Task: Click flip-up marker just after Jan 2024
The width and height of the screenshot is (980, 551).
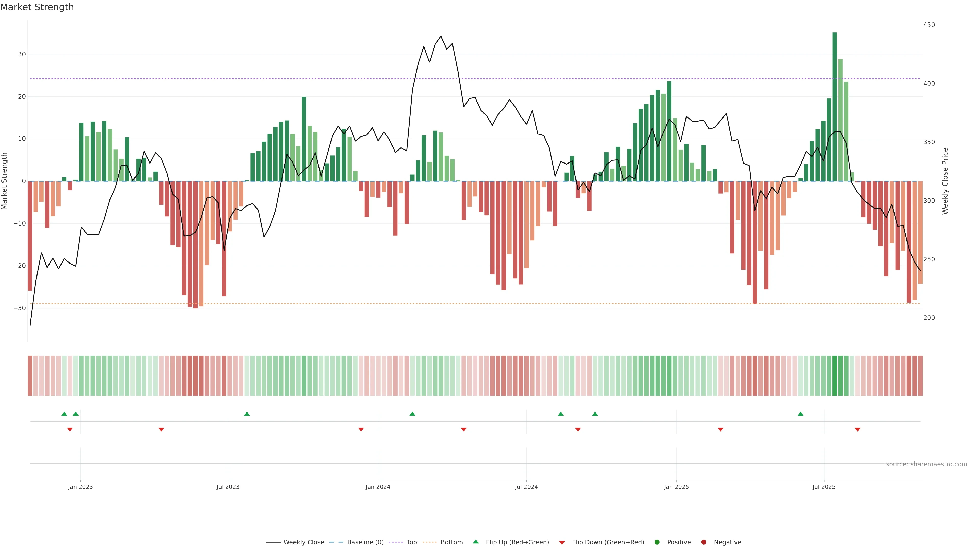Action: click(x=412, y=414)
